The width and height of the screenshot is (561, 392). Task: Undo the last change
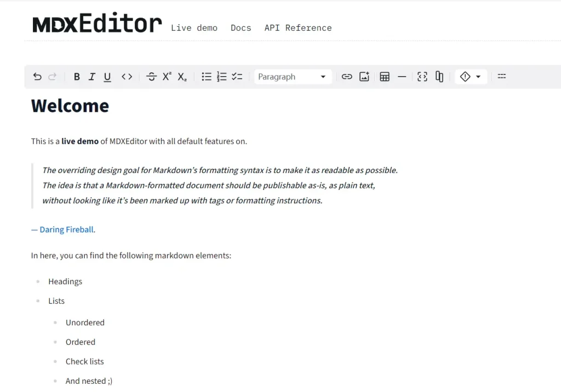(37, 77)
